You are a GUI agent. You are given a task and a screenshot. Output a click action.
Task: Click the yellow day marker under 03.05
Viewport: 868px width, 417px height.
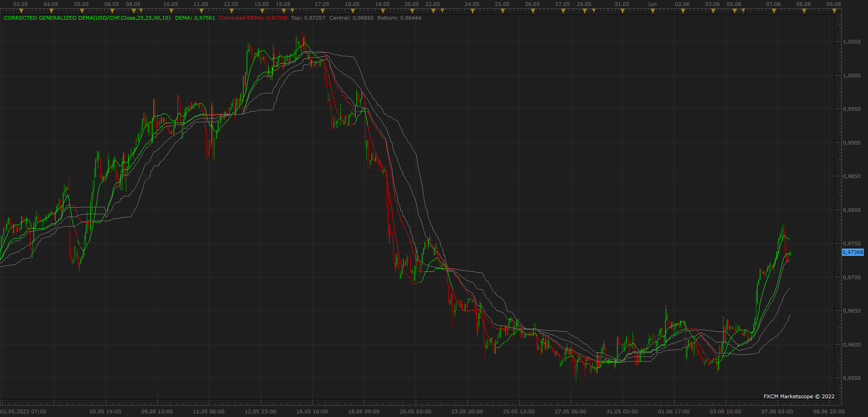(21, 11)
